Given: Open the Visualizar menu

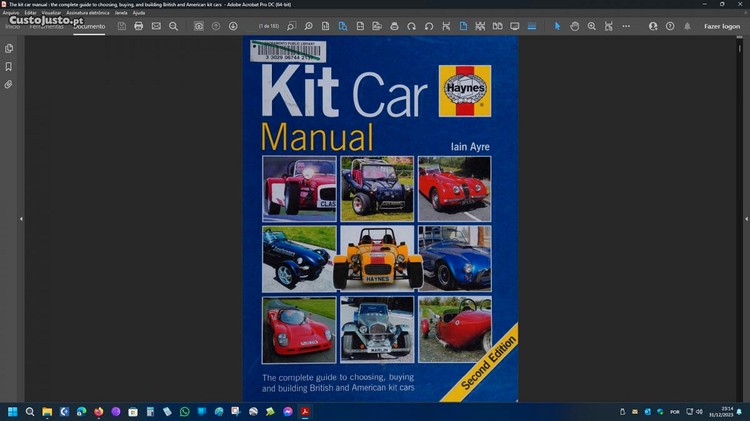Looking at the screenshot, I should pos(51,13).
